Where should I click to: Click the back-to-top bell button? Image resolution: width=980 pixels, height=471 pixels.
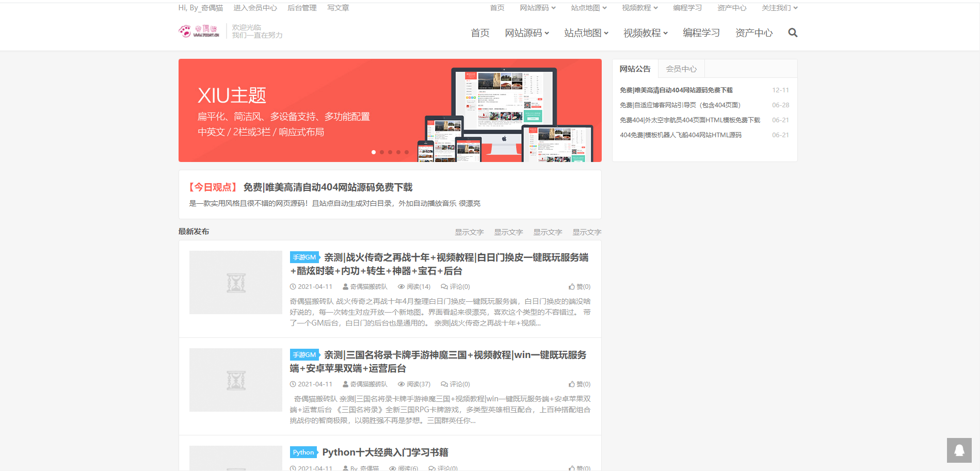point(959,450)
